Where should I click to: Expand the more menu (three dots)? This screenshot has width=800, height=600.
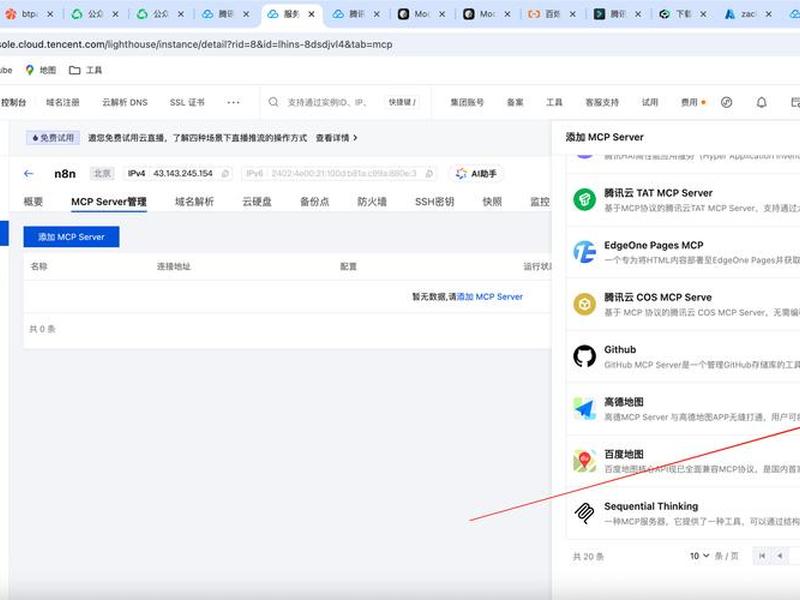point(233,103)
